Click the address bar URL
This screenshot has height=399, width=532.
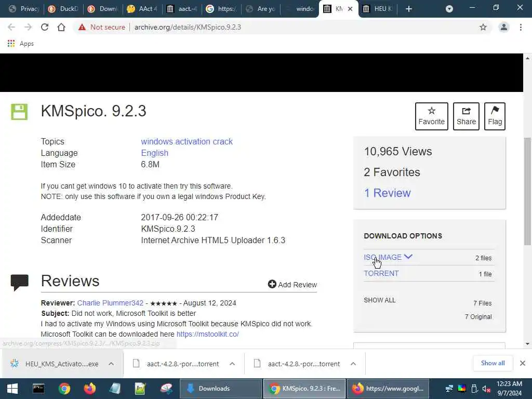pyautogui.click(x=188, y=27)
